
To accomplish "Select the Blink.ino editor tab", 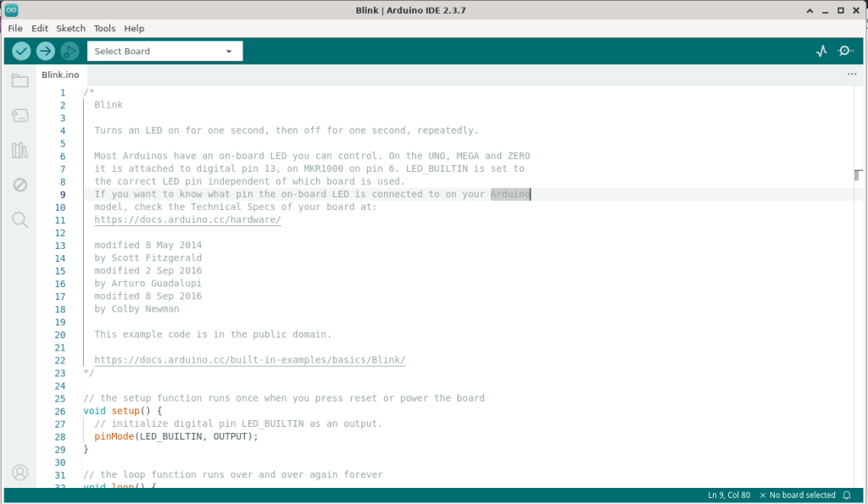I will [60, 75].
